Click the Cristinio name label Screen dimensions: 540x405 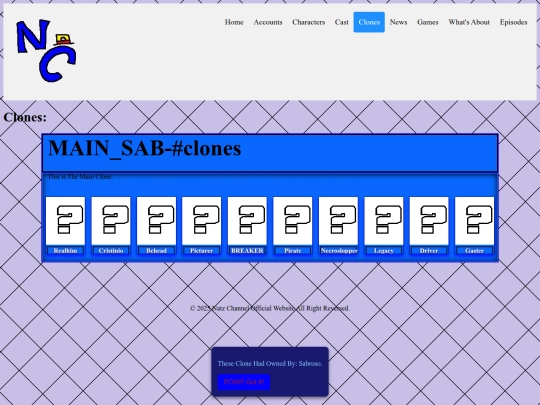tap(111, 251)
